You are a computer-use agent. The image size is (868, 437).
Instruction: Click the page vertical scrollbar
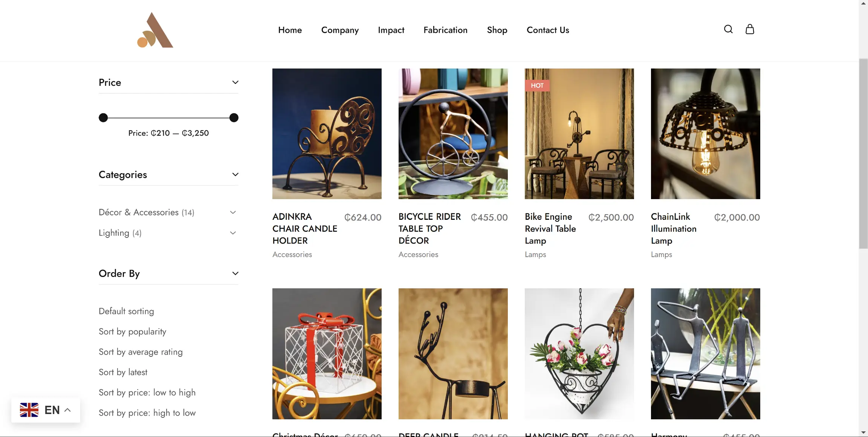(x=863, y=154)
